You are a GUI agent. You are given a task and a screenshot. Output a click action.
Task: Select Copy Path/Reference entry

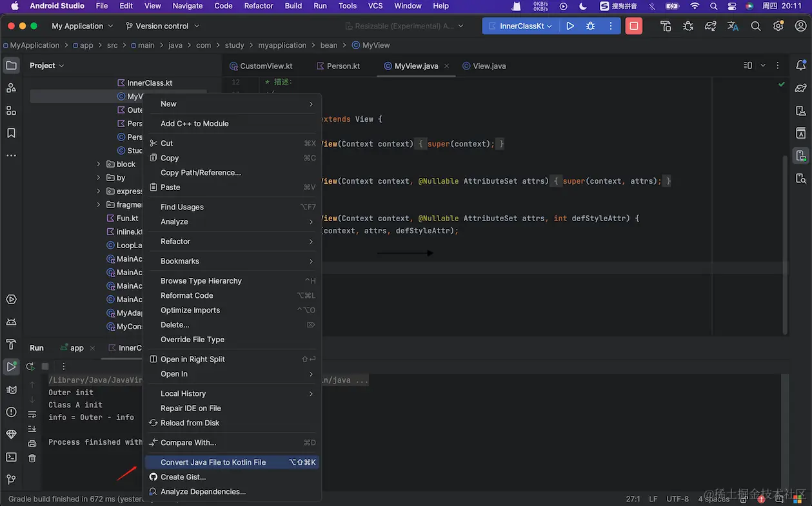point(232,173)
